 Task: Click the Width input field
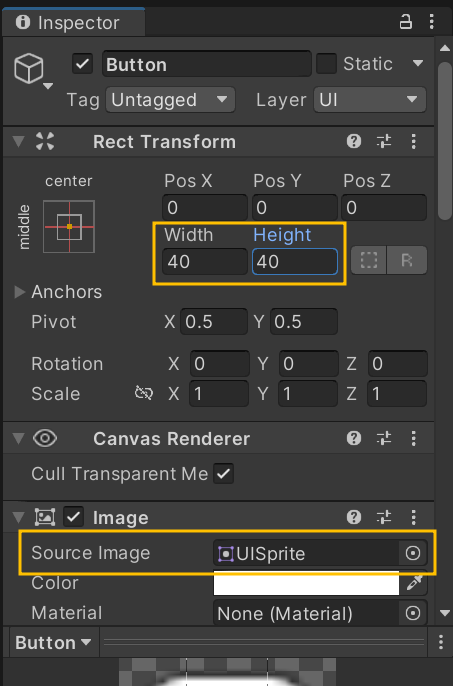205,262
